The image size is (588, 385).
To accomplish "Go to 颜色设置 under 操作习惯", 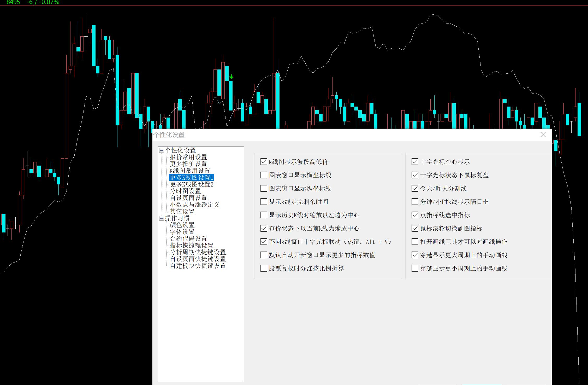I will point(182,225).
